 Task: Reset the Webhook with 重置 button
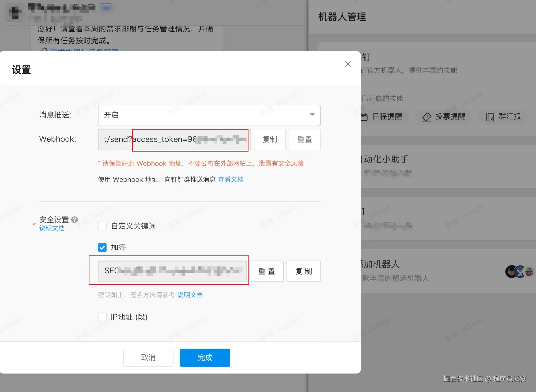[x=304, y=140]
